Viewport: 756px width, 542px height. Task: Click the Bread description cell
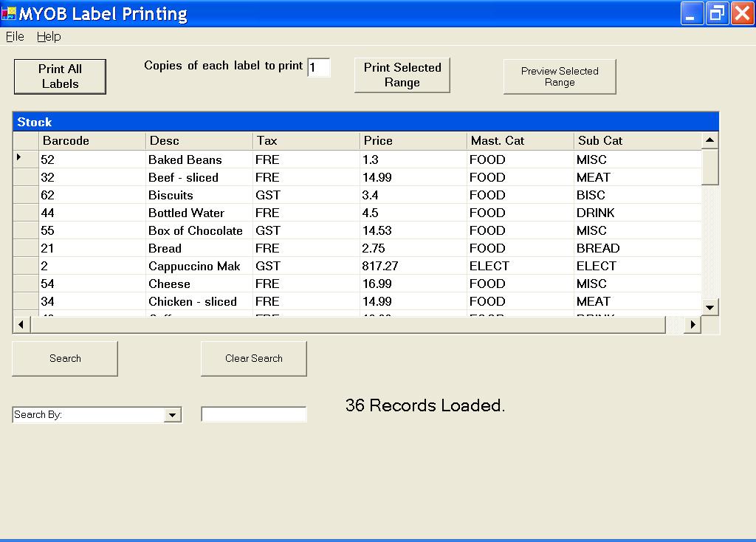[199, 248]
